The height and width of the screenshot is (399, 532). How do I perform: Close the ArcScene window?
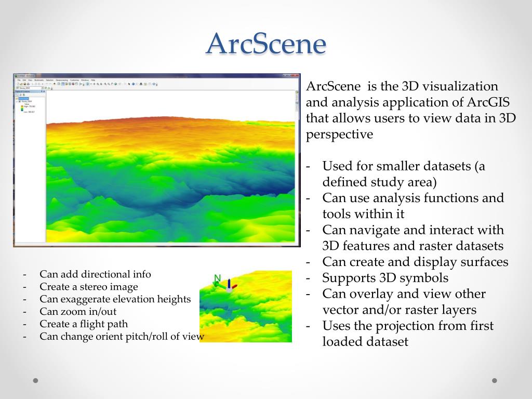[x=296, y=75]
